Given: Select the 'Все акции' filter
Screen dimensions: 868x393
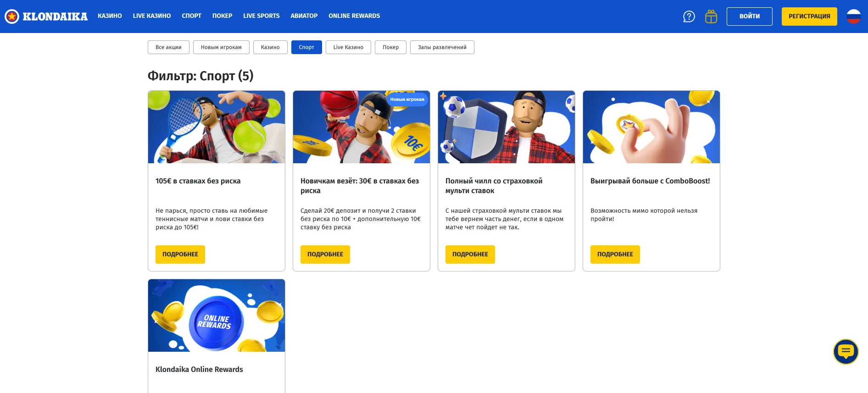Looking at the screenshot, I should pos(168,47).
